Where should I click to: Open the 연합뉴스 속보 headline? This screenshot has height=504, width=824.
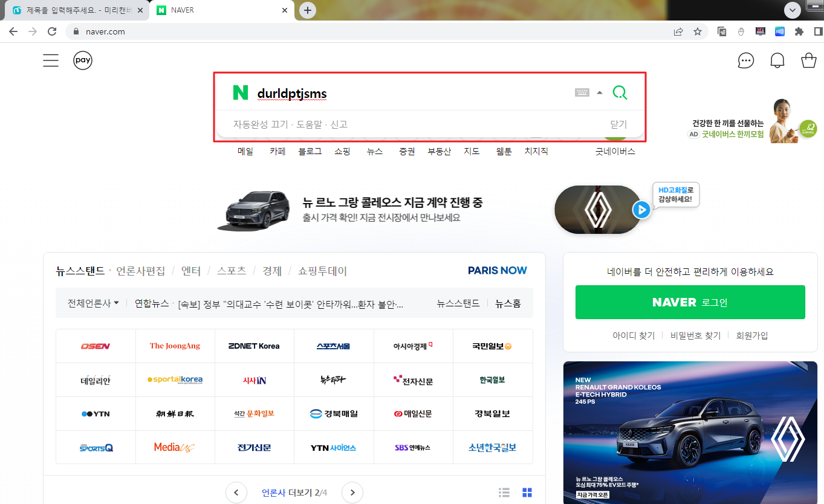point(291,304)
